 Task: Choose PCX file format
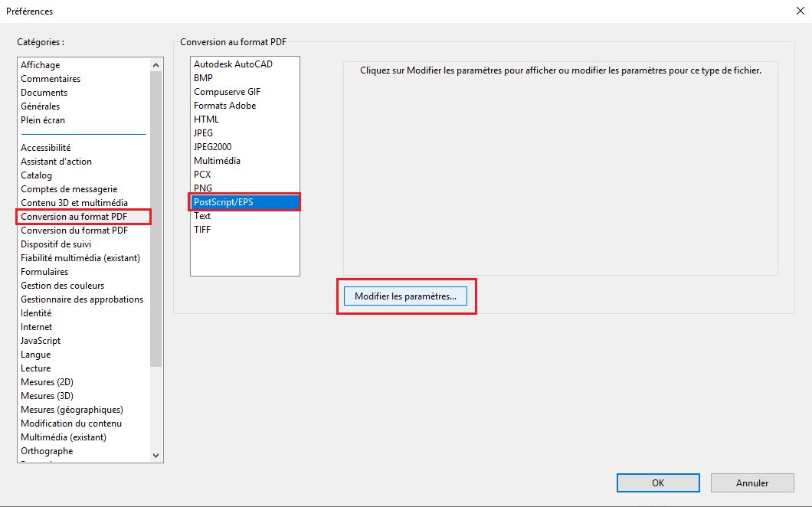[x=202, y=175]
